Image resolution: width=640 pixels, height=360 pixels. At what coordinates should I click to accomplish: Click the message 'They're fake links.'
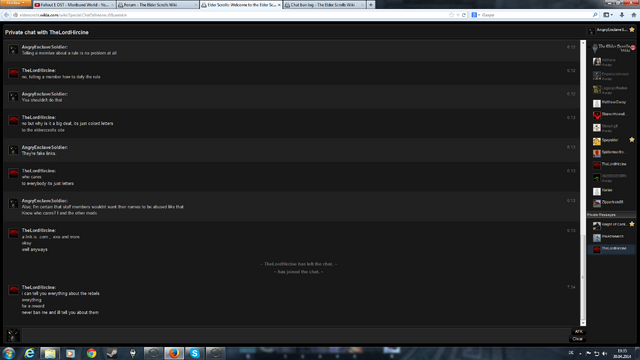tap(39, 153)
